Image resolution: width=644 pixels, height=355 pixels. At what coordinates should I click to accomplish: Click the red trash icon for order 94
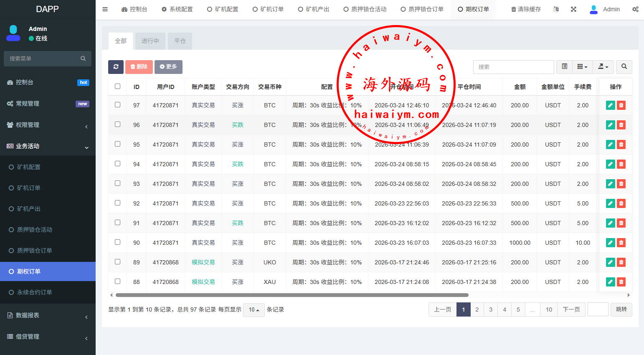(x=621, y=164)
